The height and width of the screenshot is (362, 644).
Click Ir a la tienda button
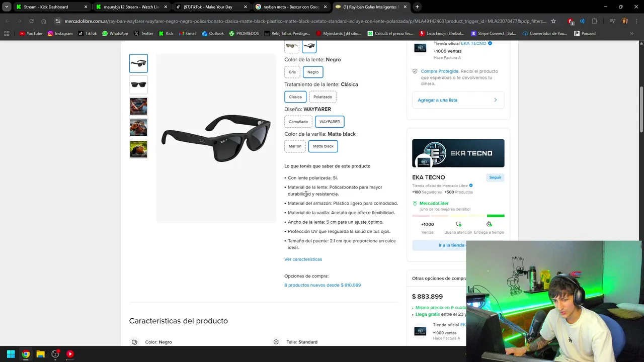(439, 245)
